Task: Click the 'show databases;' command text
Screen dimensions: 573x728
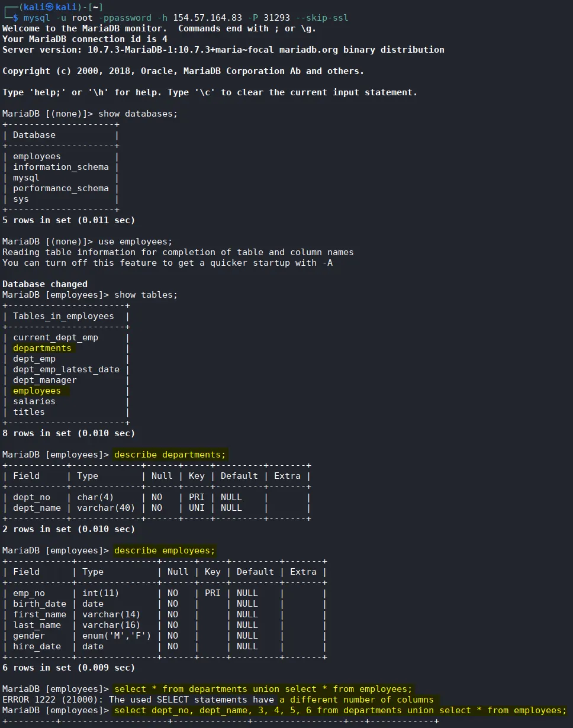Action: coord(138,114)
